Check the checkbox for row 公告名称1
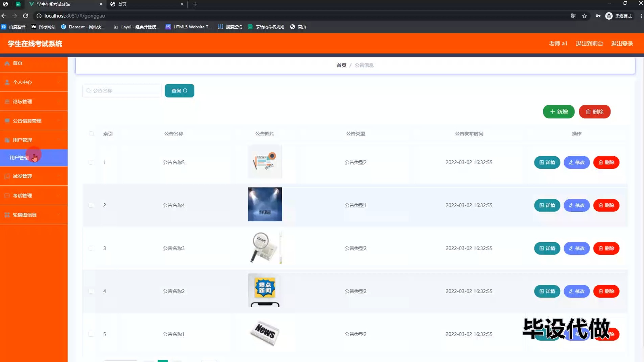This screenshot has width=644, height=362. (x=91, y=334)
